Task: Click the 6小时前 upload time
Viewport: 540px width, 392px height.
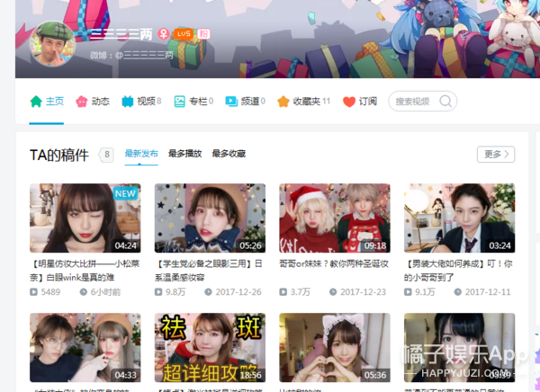Action: pyautogui.click(x=105, y=292)
